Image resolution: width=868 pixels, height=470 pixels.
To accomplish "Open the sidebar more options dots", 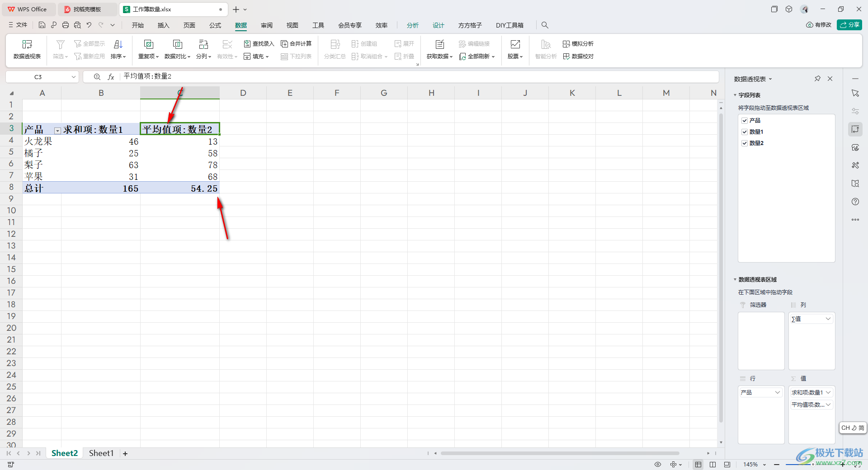I will point(855,220).
